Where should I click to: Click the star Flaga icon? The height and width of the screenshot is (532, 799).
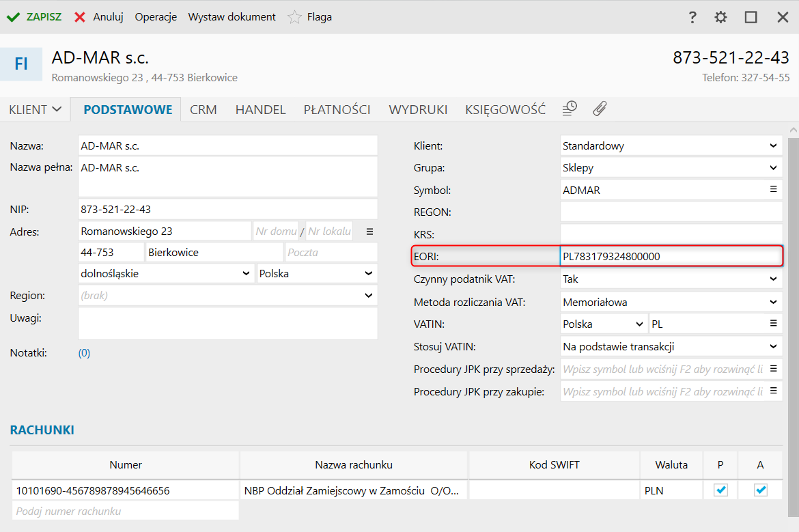(x=294, y=17)
